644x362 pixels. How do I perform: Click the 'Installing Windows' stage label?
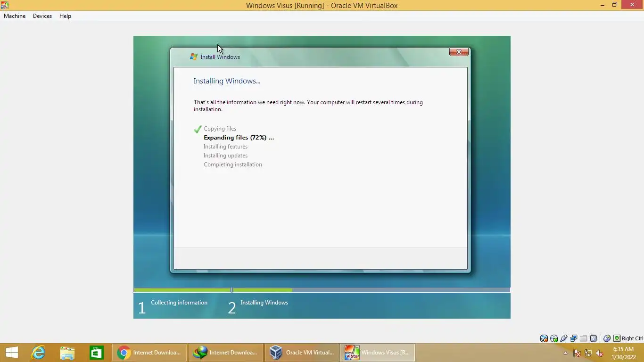tap(264, 303)
